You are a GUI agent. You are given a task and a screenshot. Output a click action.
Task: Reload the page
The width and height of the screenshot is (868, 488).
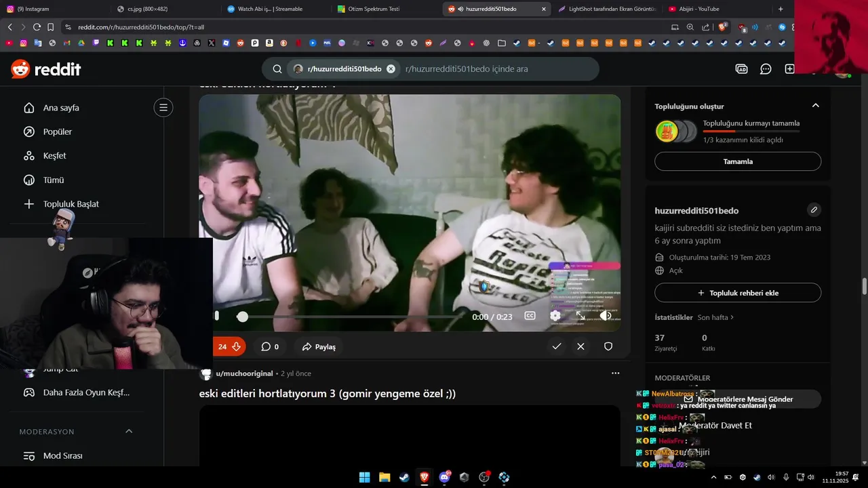(x=37, y=27)
